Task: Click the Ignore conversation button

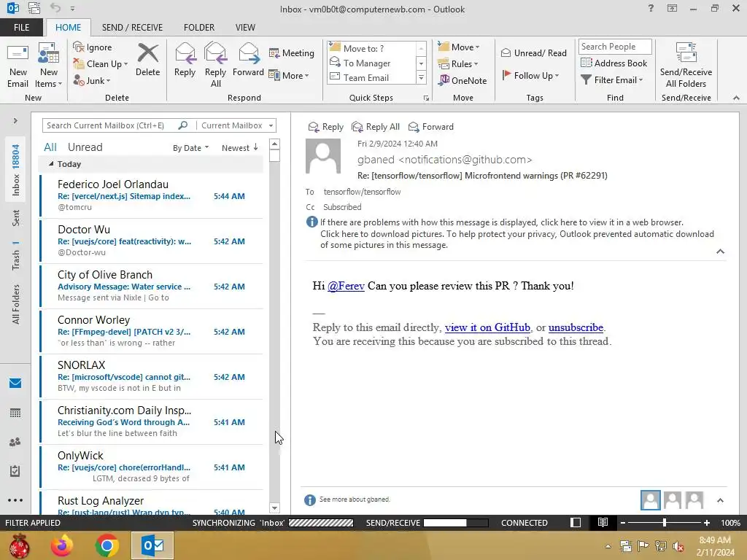Action: 93,47
